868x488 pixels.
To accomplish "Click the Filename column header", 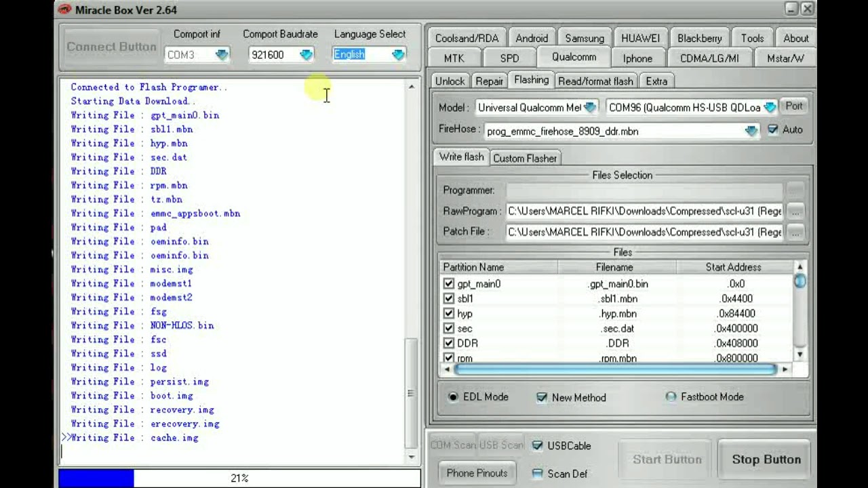I will (617, 267).
